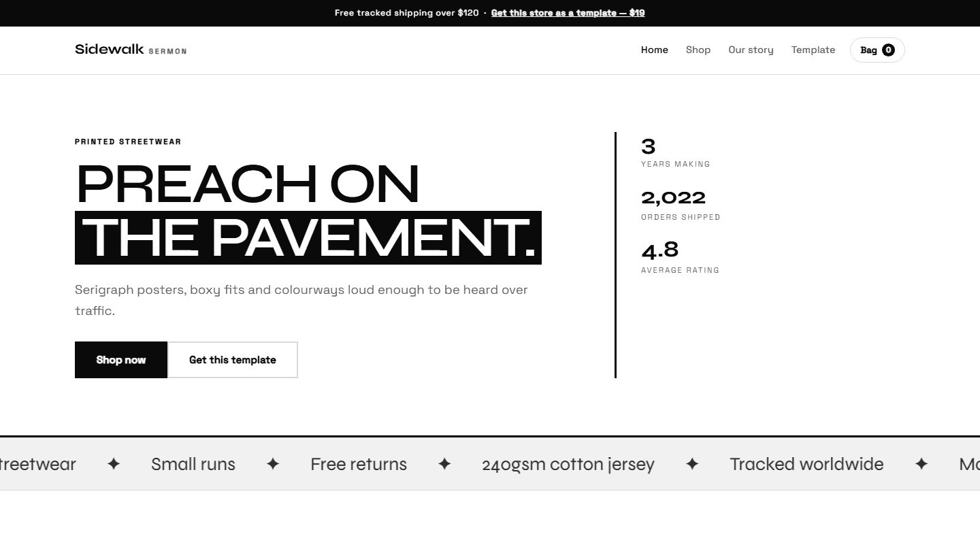This screenshot has width=980, height=551.
Task: Click the 'PREACH ON' headline line
Action: pyautogui.click(x=248, y=184)
